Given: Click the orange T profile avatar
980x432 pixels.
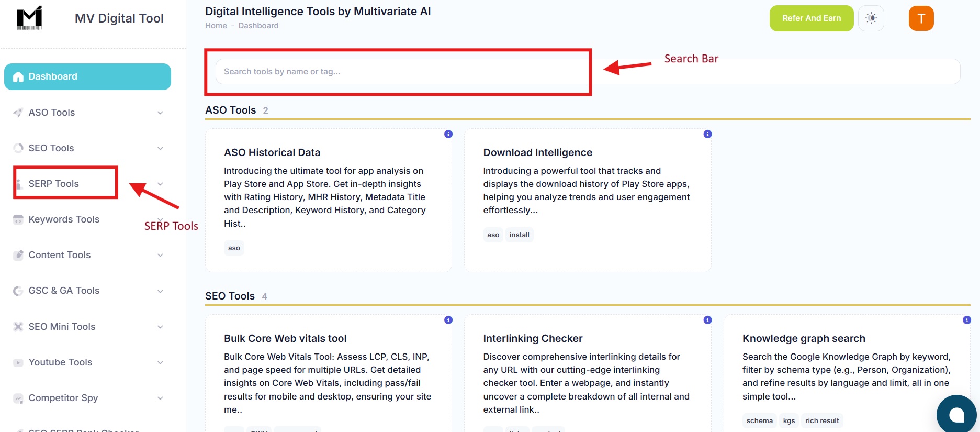Looking at the screenshot, I should 921,17.
